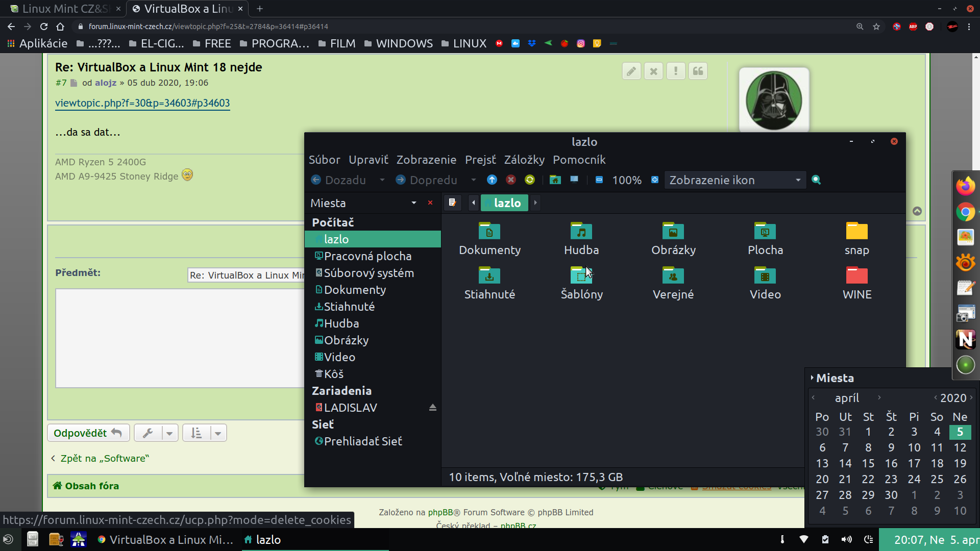Click the file manager search icon
980x551 pixels.
click(816, 180)
